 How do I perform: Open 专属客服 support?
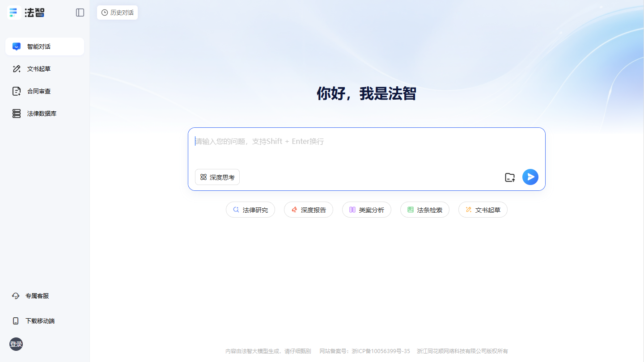click(30, 296)
